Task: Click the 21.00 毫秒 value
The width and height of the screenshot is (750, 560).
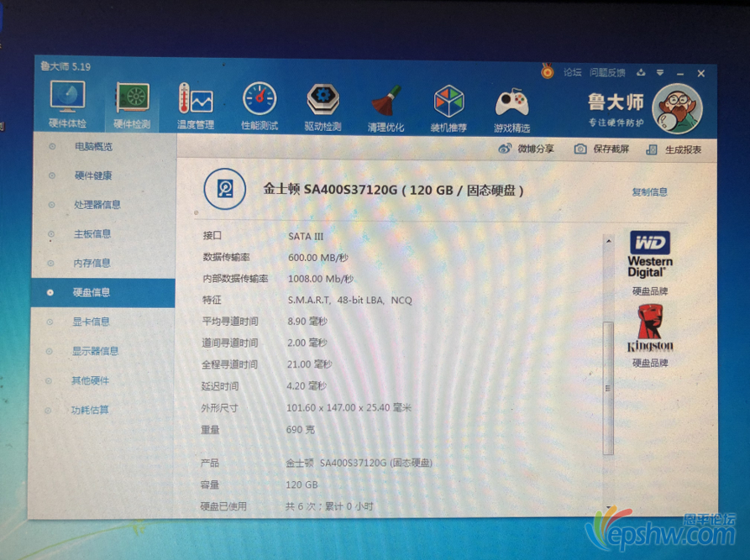Action: [x=309, y=364]
